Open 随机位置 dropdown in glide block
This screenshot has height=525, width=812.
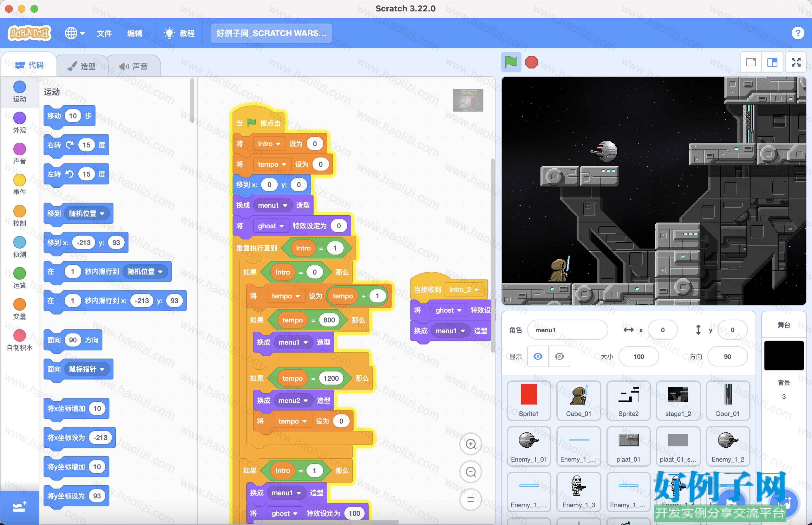coord(145,271)
